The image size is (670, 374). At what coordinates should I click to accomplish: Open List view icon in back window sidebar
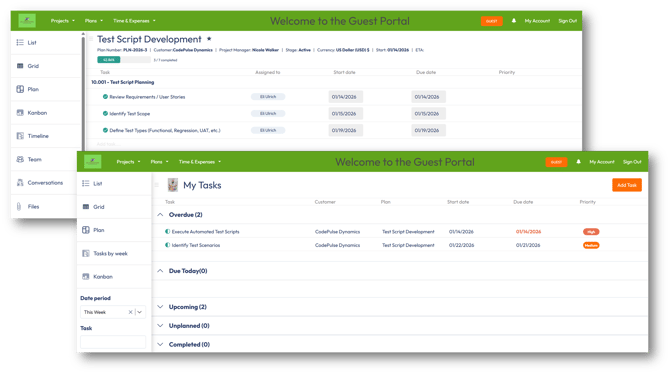click(x=20, y=42)
